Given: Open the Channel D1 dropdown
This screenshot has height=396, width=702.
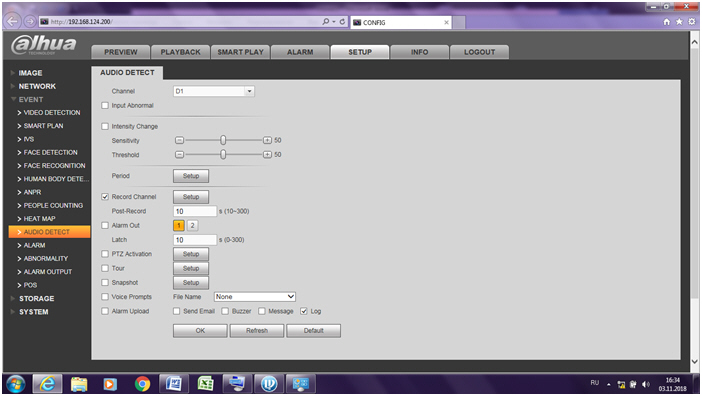Looking at the screenshot, I should pos(214,91).
